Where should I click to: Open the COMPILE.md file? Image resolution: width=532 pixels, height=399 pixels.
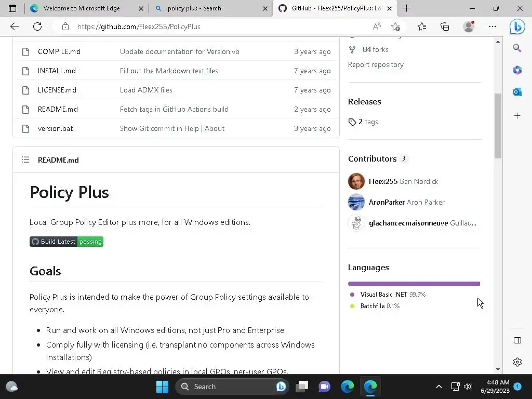click(x=59, y=51)
